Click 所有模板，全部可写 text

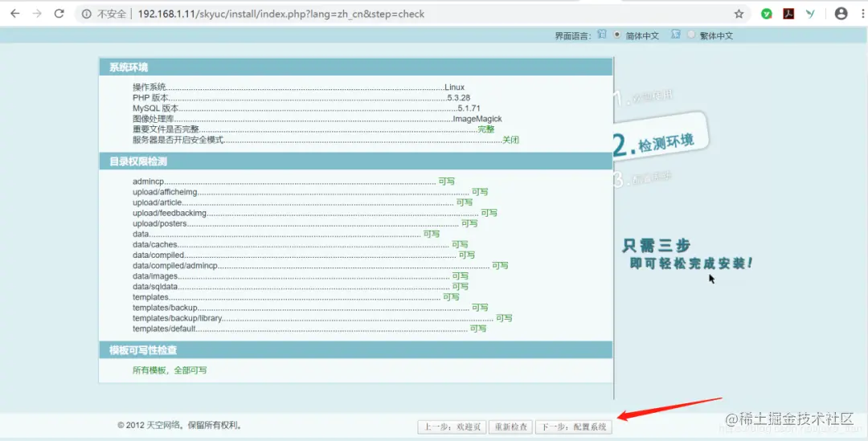coord(170,370)
